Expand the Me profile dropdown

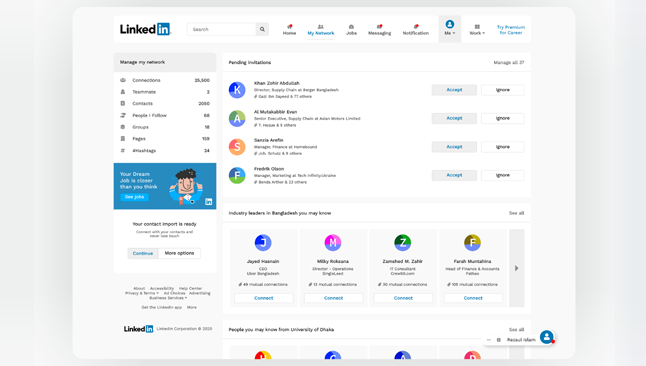tap(449, 29)
